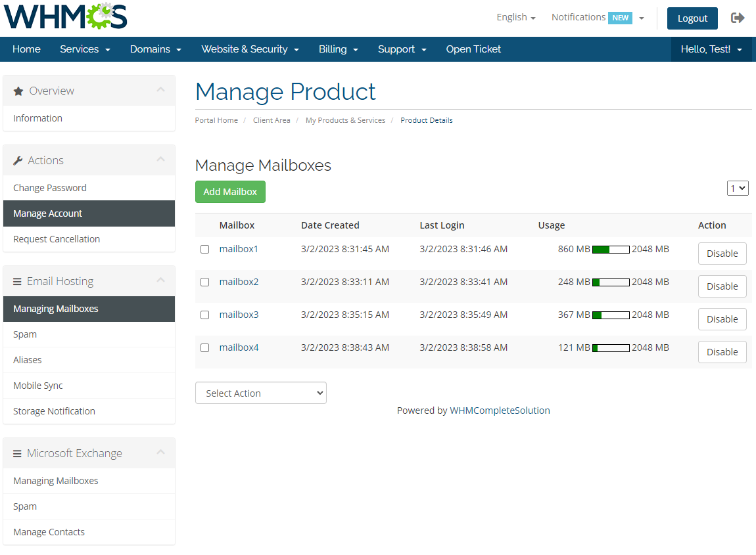This screenshot has width=756, height=555.
Task: Select the mailbox1 checkbox
Action: point(205,249)
